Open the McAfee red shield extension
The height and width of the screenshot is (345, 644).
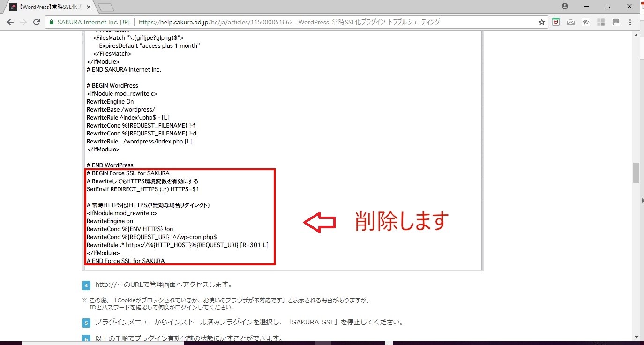(x=556, y=22)
